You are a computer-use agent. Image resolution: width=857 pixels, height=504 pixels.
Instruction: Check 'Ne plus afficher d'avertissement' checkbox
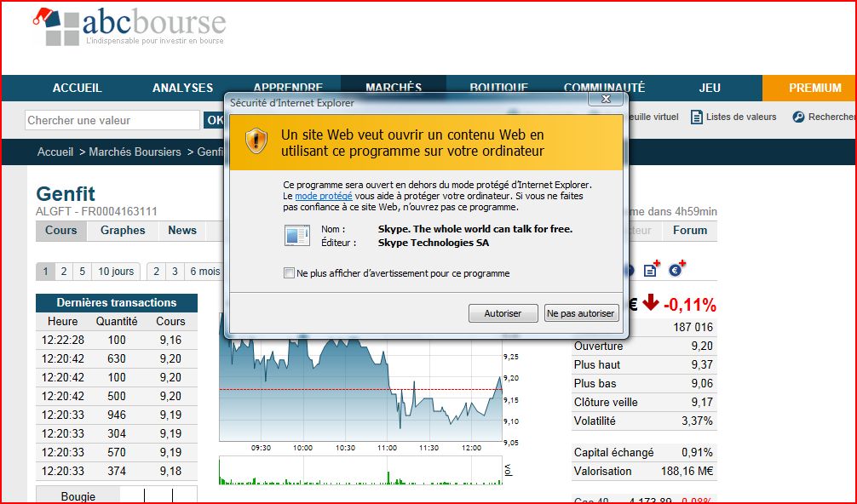(289, 273)
